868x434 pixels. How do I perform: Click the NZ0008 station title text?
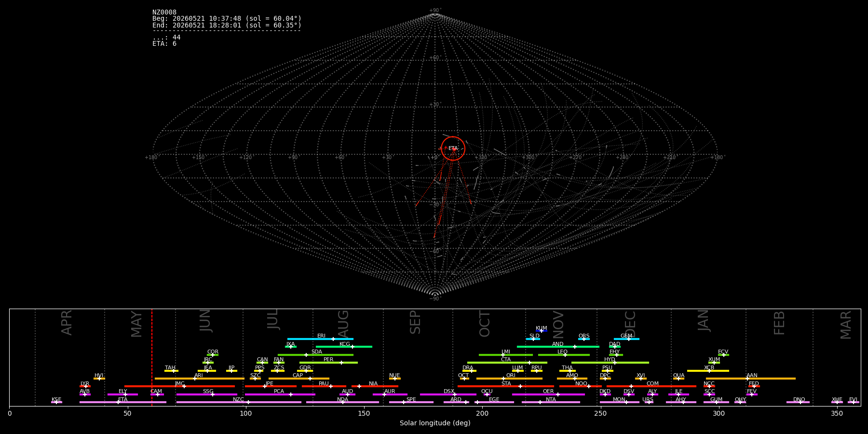click(x=164, y=13)
